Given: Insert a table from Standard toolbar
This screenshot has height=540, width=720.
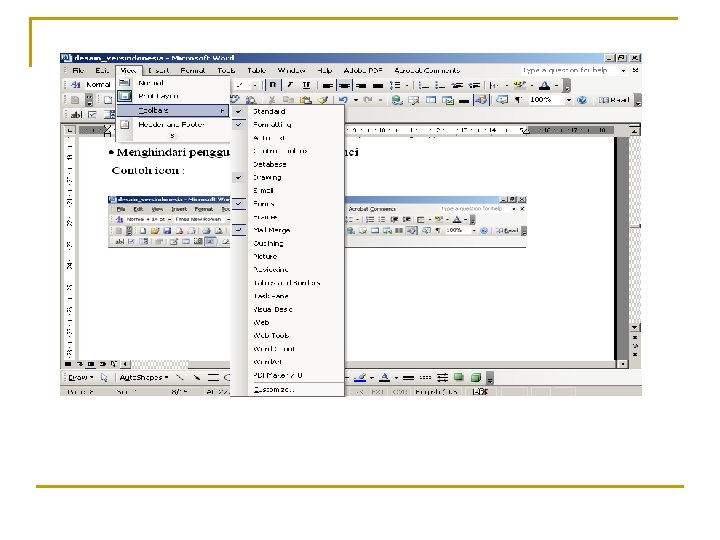Looking at the screenshot, I should pos(431,100).
